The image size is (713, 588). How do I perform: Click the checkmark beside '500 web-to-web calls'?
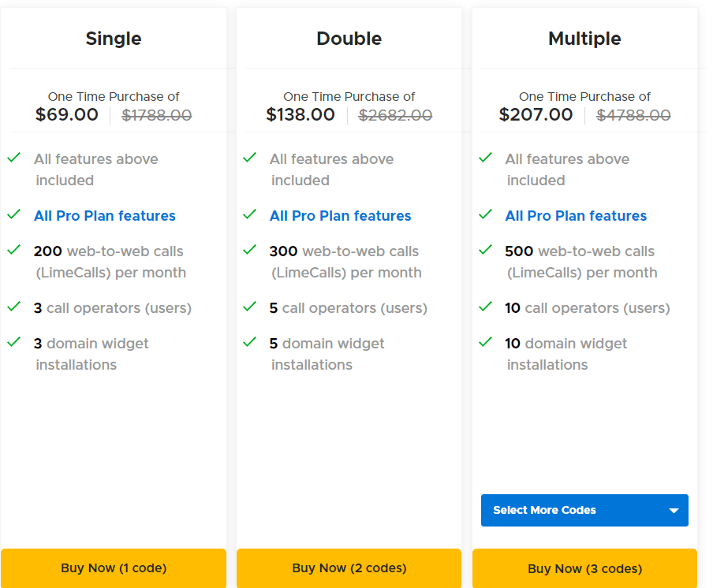point(485,251)
